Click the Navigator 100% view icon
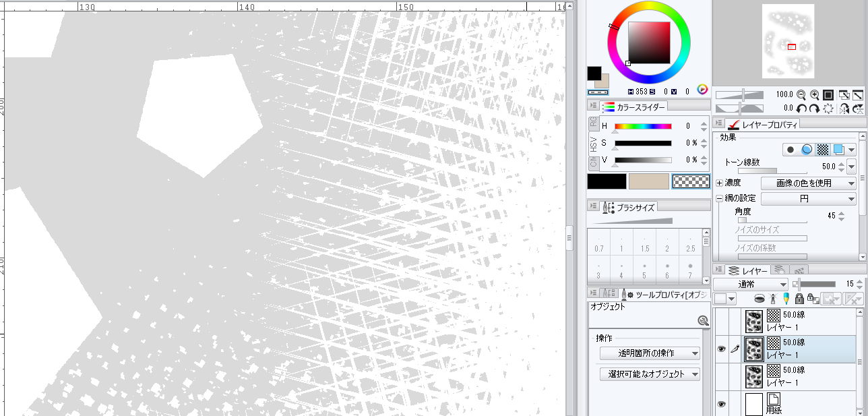Image resolution: width=868 pixels, height=416 pixels. pyautogui.click(x=828, y=95)
